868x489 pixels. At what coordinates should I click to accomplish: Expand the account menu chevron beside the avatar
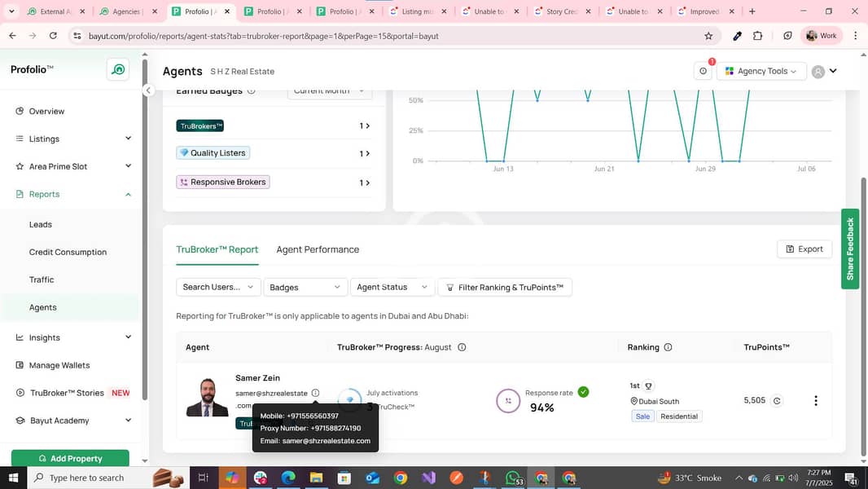click(833, 71)
